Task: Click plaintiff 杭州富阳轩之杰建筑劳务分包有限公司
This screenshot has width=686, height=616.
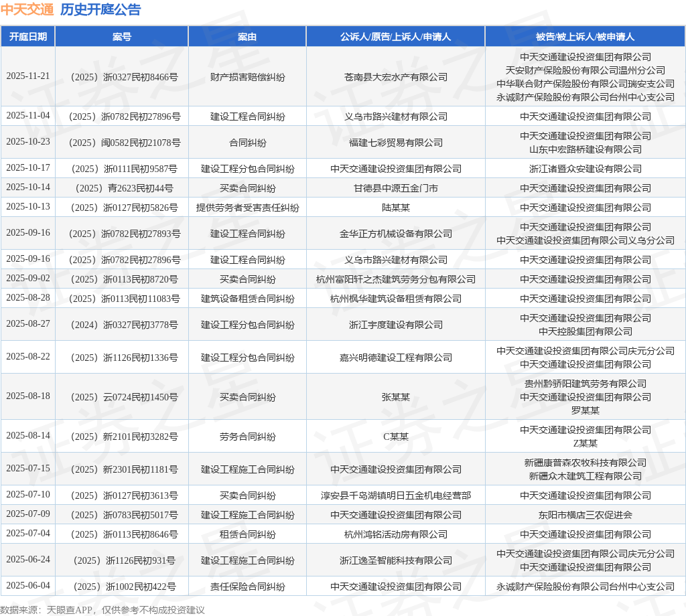Action: click(x=395, y=279)
